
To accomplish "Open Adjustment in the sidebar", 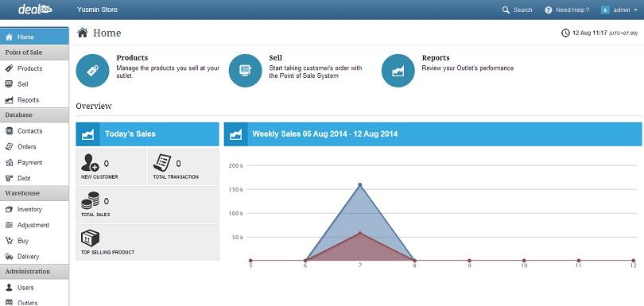I will click(x=34, y=225).
